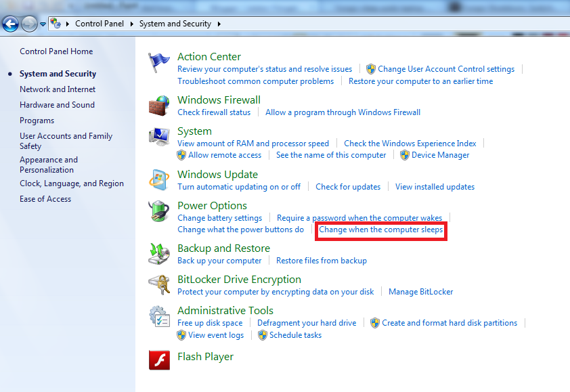Click Turn automatic updating on or off
570x392 pixels.
[x=239, y=187]
